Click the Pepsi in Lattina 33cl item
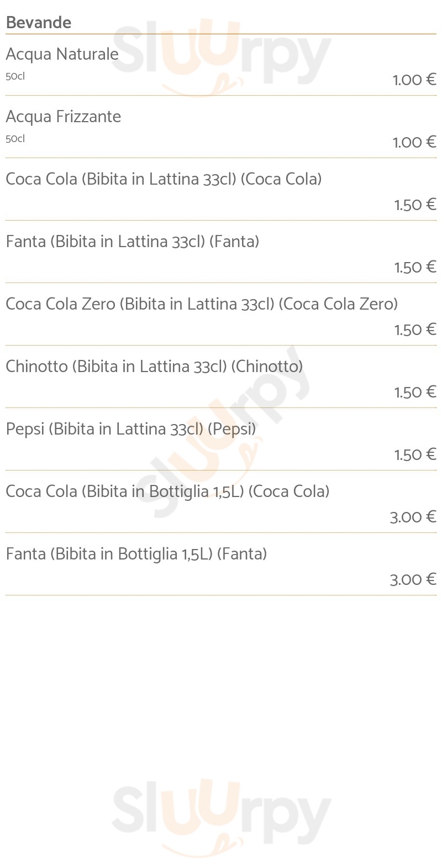This screenshot has width=442, height=868. [x=131, y=429]
